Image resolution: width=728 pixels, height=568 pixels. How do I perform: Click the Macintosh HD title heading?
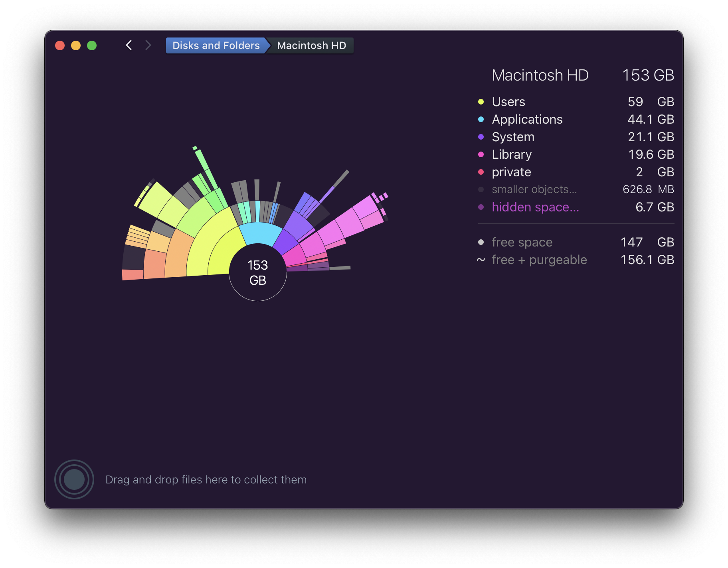(x=540, y=75)
